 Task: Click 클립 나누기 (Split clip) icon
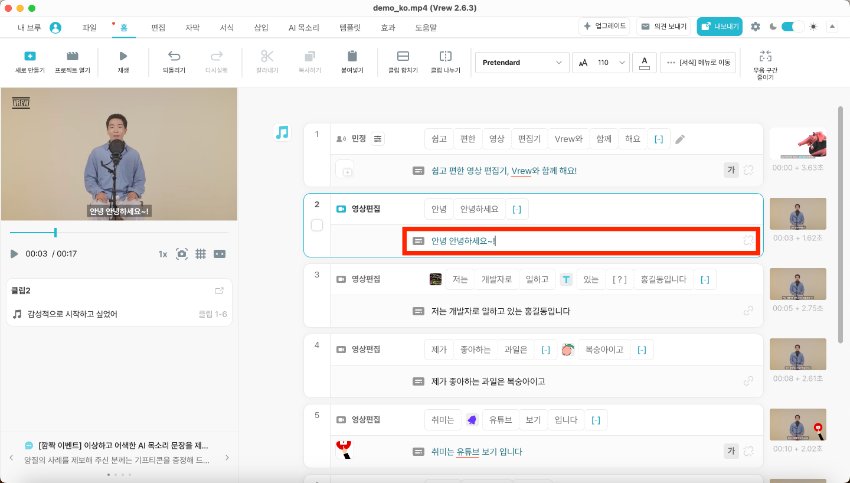pos(445,56)
